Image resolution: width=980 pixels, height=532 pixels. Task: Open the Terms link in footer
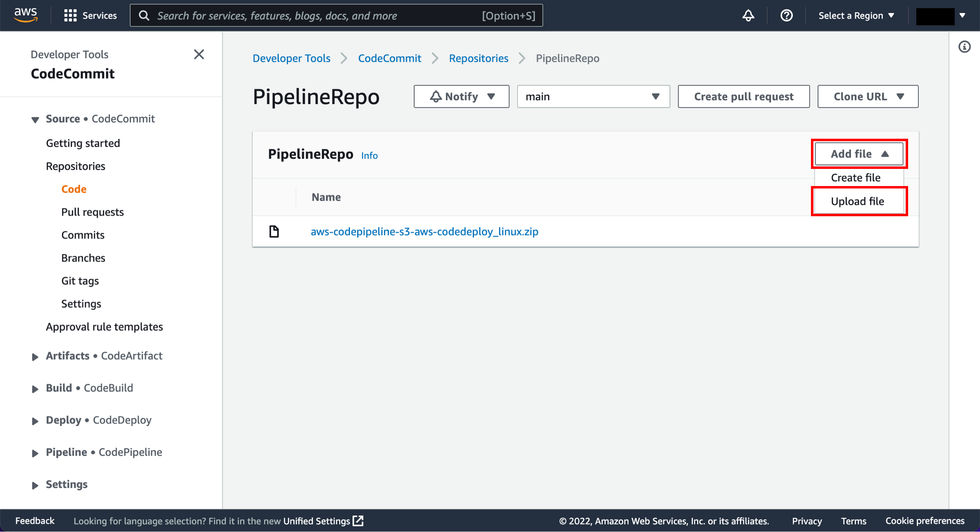[853, 521]
